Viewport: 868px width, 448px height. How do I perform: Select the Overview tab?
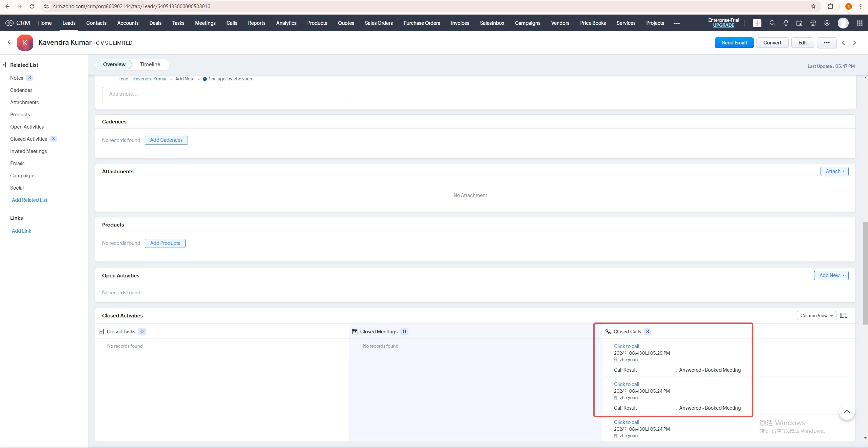click(114, 64)
